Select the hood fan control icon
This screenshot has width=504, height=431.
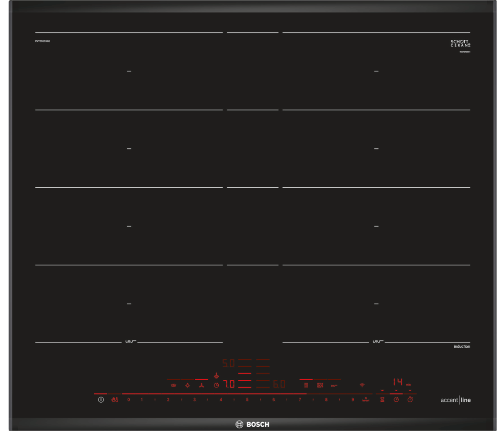[202, 385]
